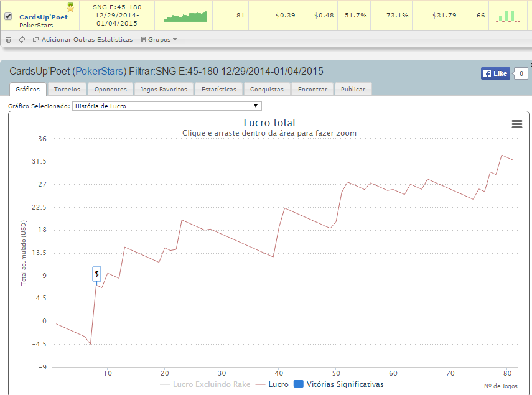Select the Estatísticas tab
This screenshot has height=395, width=532.
coord(219,89)
